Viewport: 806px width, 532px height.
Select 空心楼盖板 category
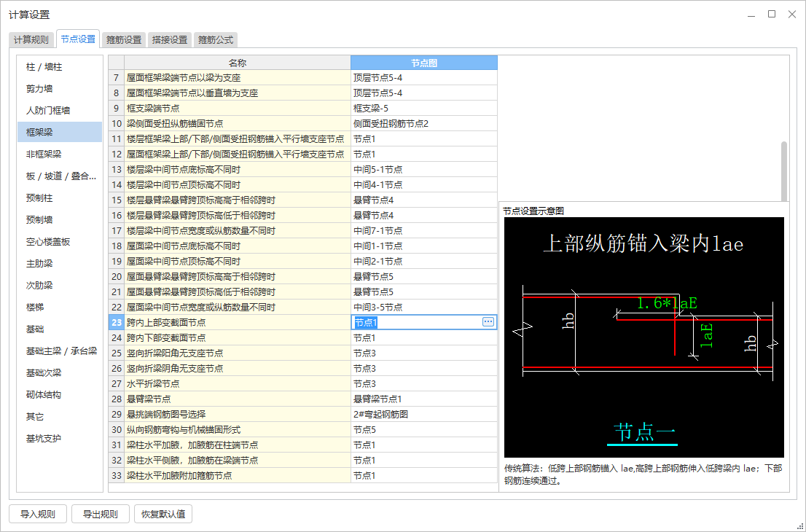(60, 241)
